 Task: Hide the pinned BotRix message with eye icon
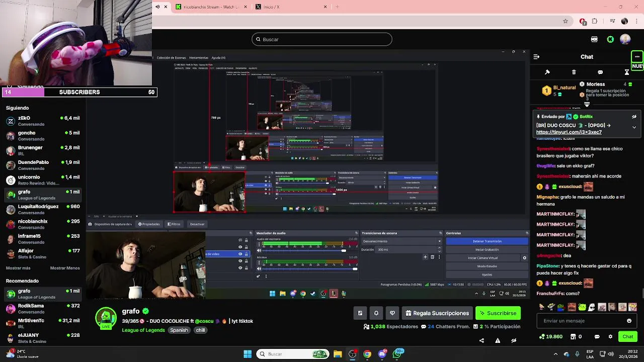[634, 117]
